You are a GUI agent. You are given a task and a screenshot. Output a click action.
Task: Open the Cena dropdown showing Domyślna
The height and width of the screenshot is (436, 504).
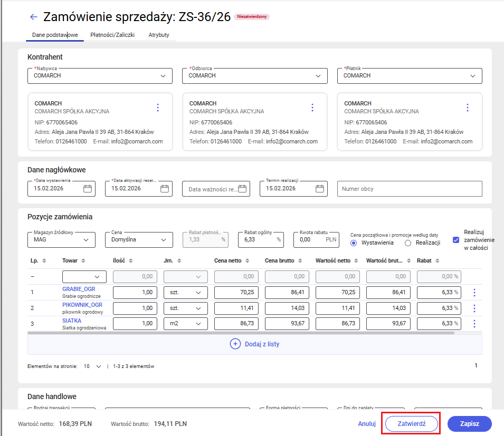[x=164, y=240]
